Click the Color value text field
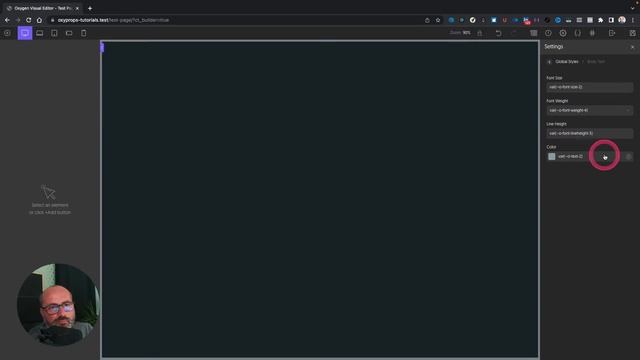 pyautogui.click(x=590, y=156)
